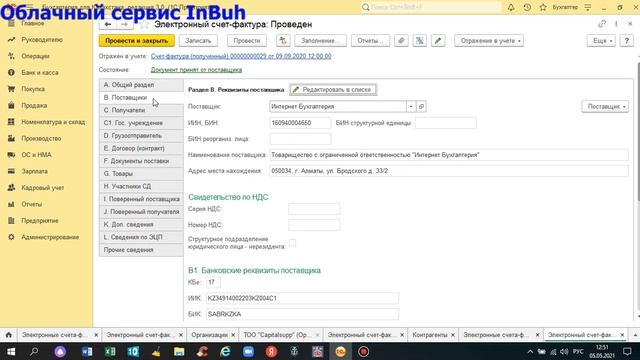The image size is (640, 360).
Task: Open Отражение в учете dropdown
Action: pyautogui.click(x=489, y=40)
